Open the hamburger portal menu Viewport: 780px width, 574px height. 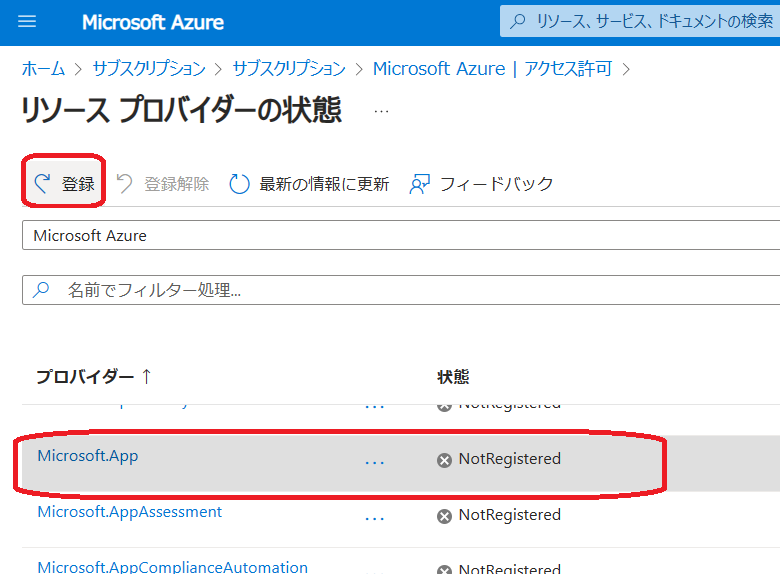27,21
